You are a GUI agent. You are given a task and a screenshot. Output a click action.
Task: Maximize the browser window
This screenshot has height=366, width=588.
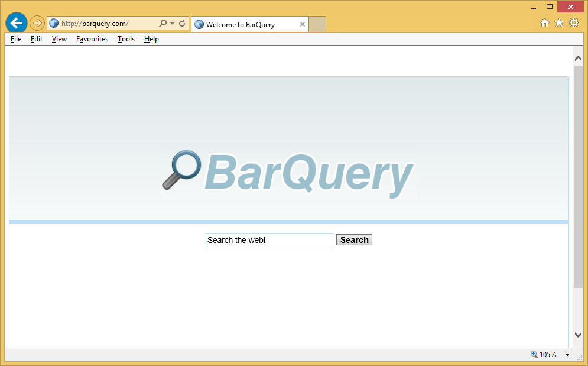(550, 7)
